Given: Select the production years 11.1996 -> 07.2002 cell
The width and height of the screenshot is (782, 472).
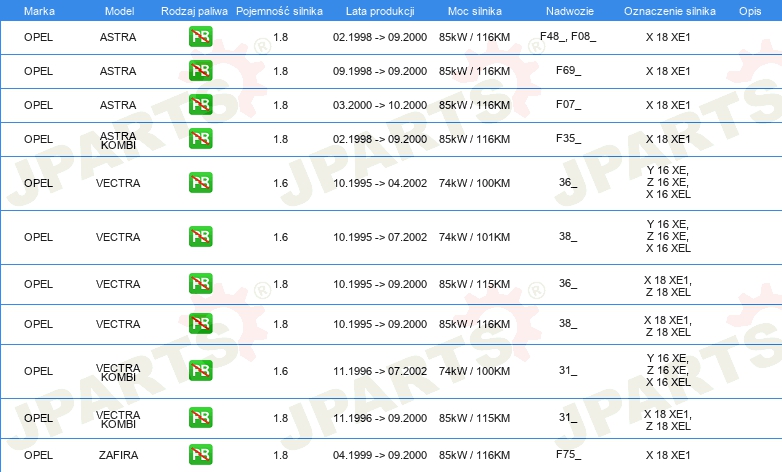Looking at the screenshot, I should click(380, 371).
